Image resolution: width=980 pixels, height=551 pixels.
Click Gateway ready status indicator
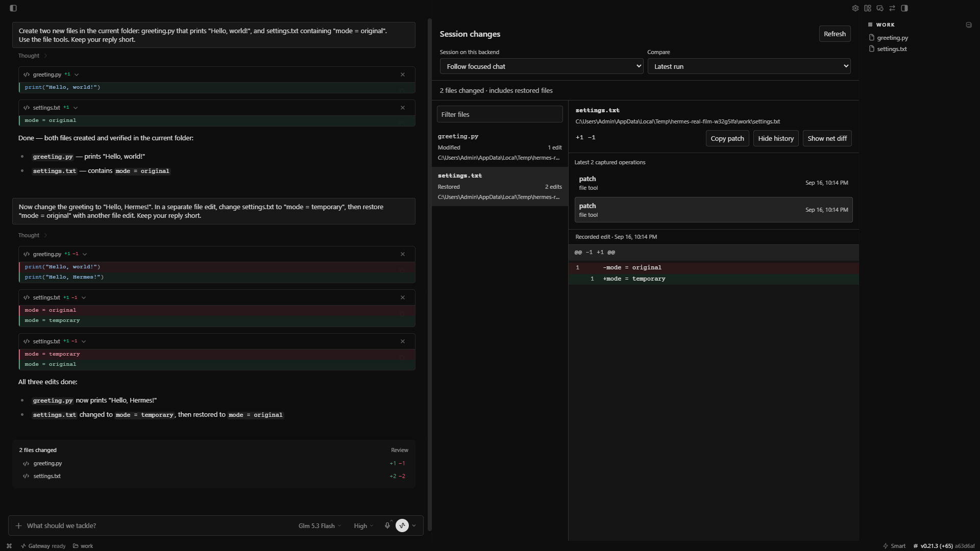[x=43, y=546]
